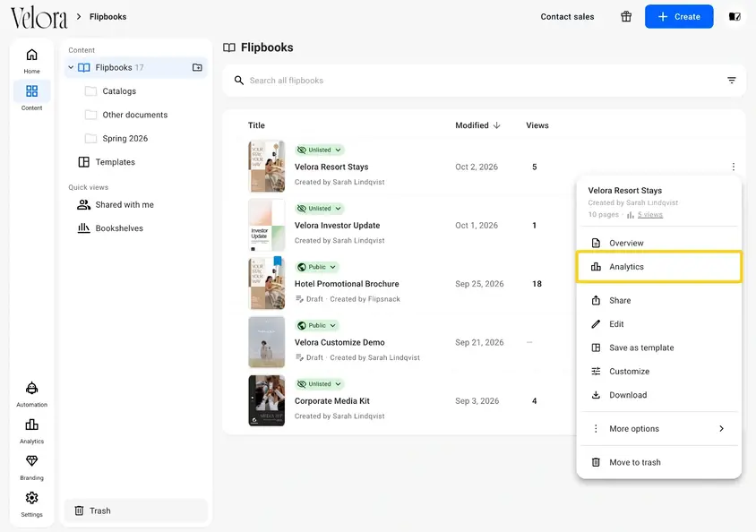This screenshot has width=756, height=532.
Task: Click Hotel Promotional Brochure title
Action: (347, 284)
